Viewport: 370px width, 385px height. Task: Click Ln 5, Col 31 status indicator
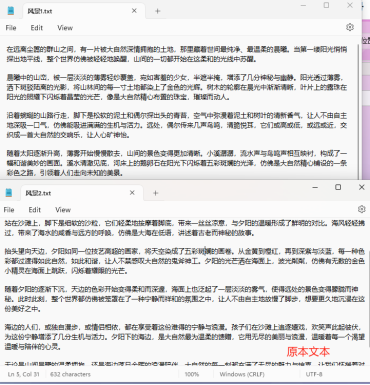24,374
